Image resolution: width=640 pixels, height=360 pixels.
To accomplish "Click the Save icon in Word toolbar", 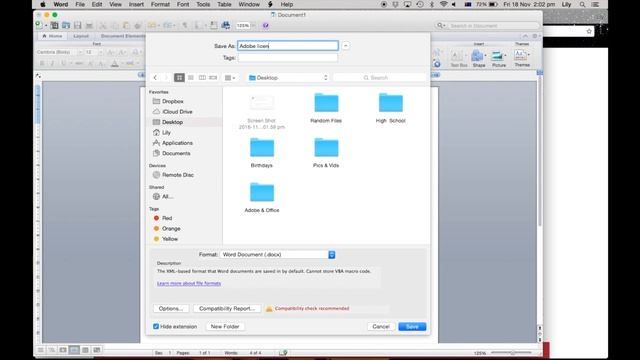I will pyautogui.click(x=77, y=25).
